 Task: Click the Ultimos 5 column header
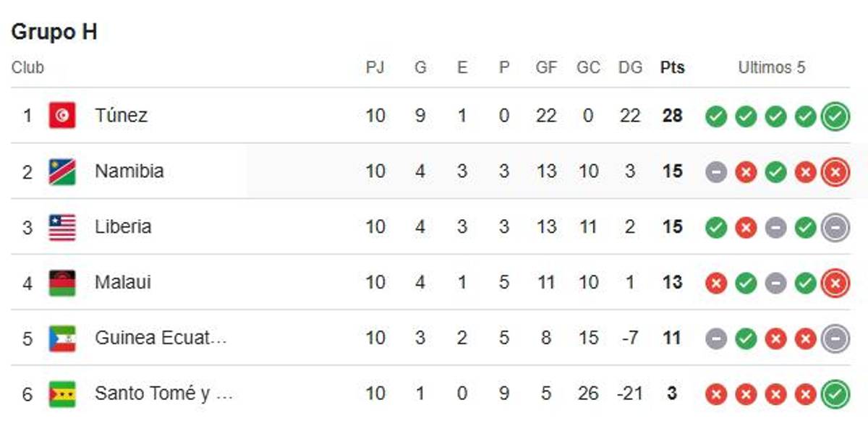click(x=771, y=68)
